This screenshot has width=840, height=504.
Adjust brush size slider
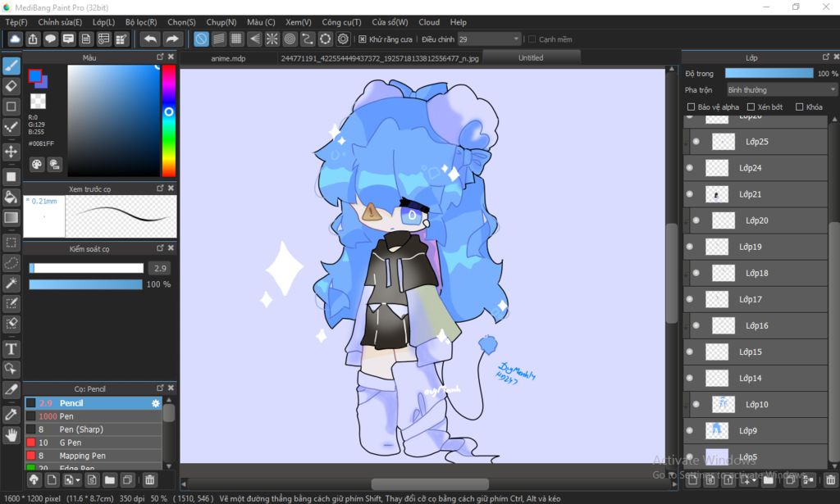[86, 268]
